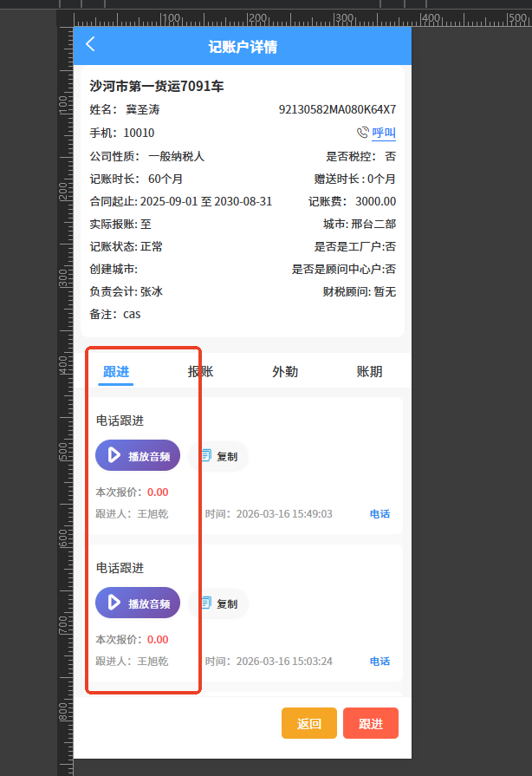Viewport: 532px width, 776px height.
Task: Click the 负责会计 value 张冰
Action: pyautogui.click(x=152, y=291)
